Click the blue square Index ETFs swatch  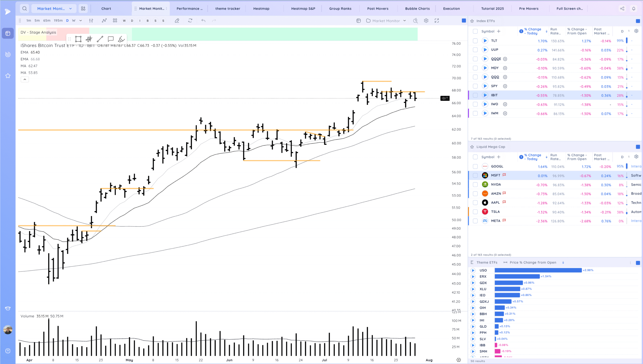(638, 21)
